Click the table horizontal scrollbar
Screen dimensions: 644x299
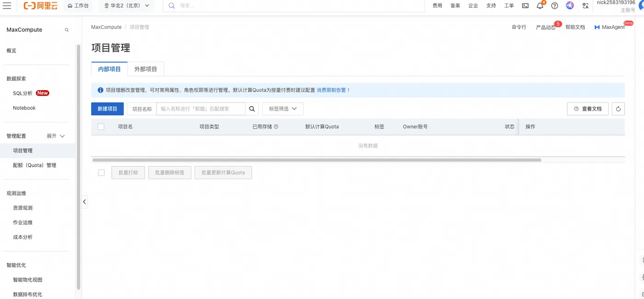click(x=317, y=160)
